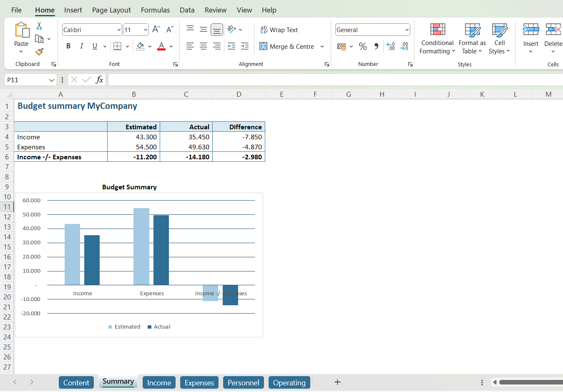This screenshot has width=563, height=392.
Task: Apply Accounting number format icon
Action: 342,46
